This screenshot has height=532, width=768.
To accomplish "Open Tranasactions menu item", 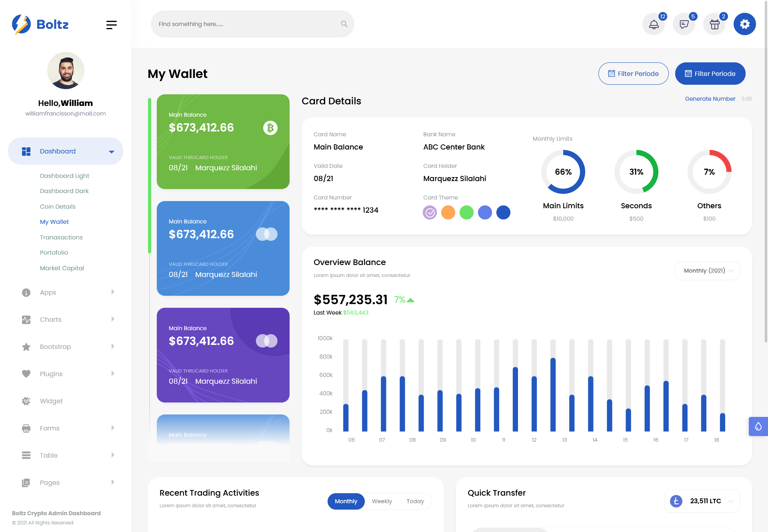I will tap(61, 237).
